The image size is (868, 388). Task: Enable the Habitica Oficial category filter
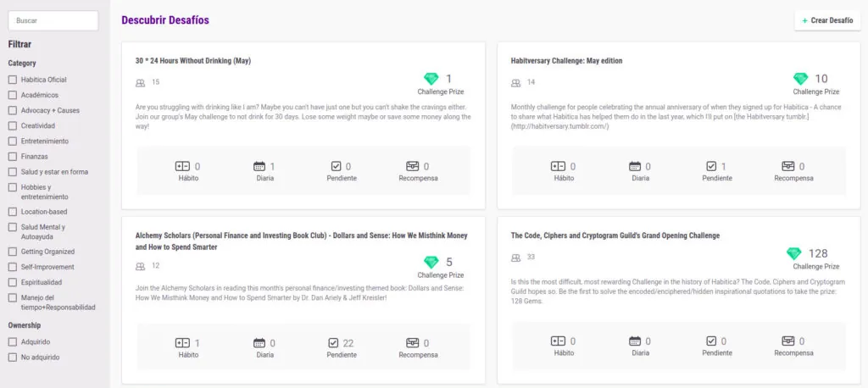coord(13,80)
